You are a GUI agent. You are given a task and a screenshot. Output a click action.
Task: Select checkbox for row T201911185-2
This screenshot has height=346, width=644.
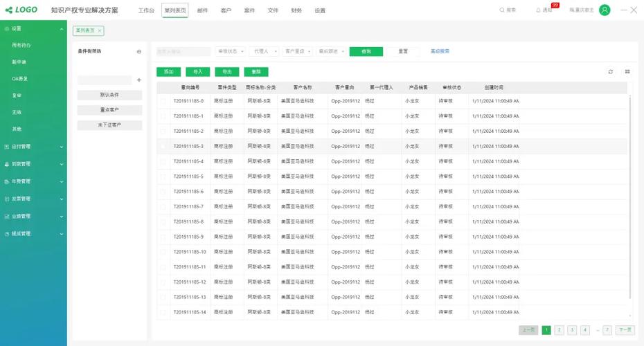tap(163, 131)
